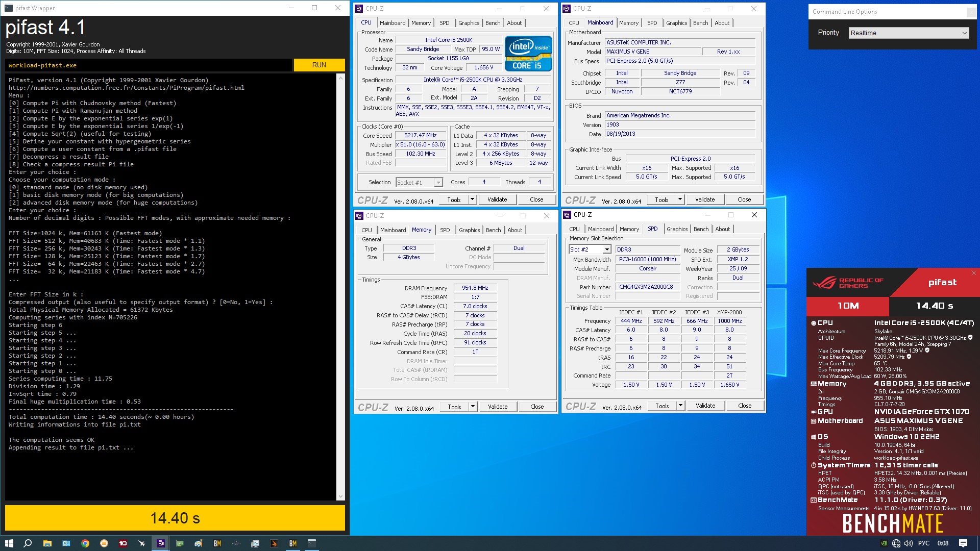Click the red '10' taskbar icon

123,543
